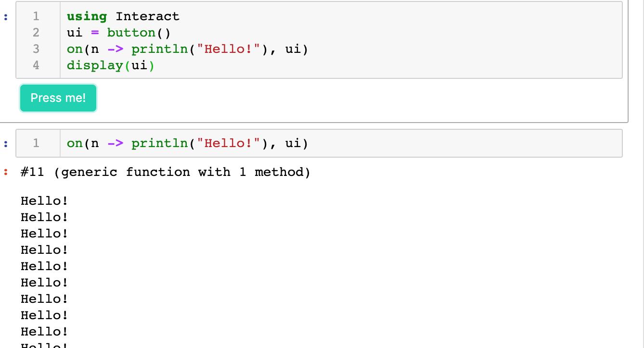Click the Press me! button
The width and height of the screenshot is (644, 348).
pos(58,98)
